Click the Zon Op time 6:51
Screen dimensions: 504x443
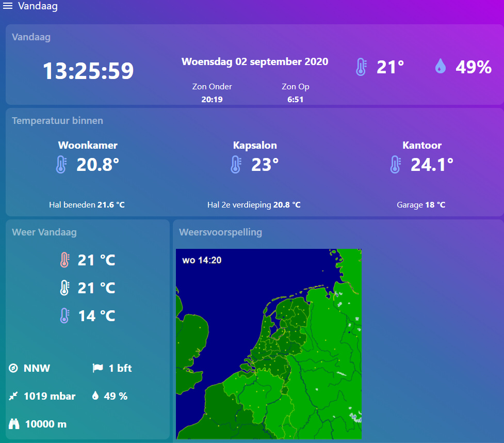pos(296,100)
